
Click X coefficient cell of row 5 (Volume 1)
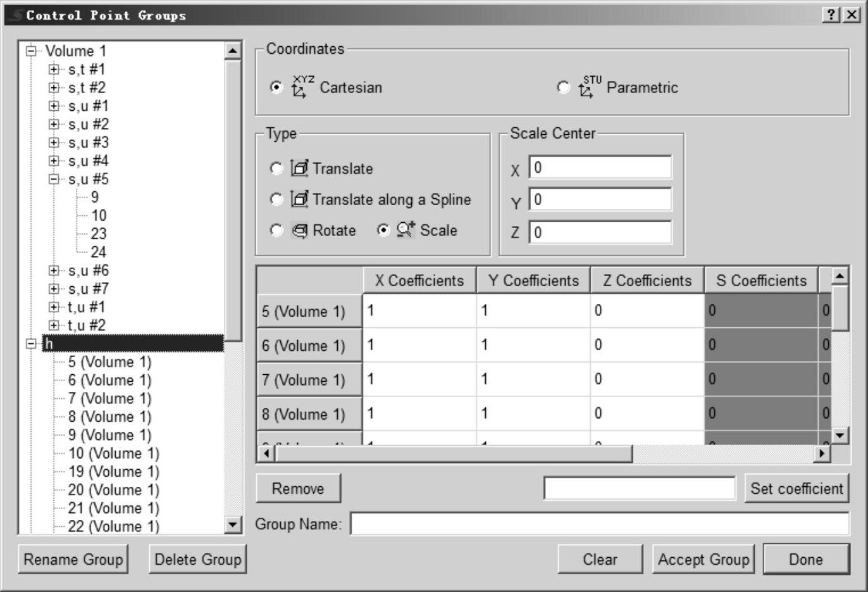point(419,310)
